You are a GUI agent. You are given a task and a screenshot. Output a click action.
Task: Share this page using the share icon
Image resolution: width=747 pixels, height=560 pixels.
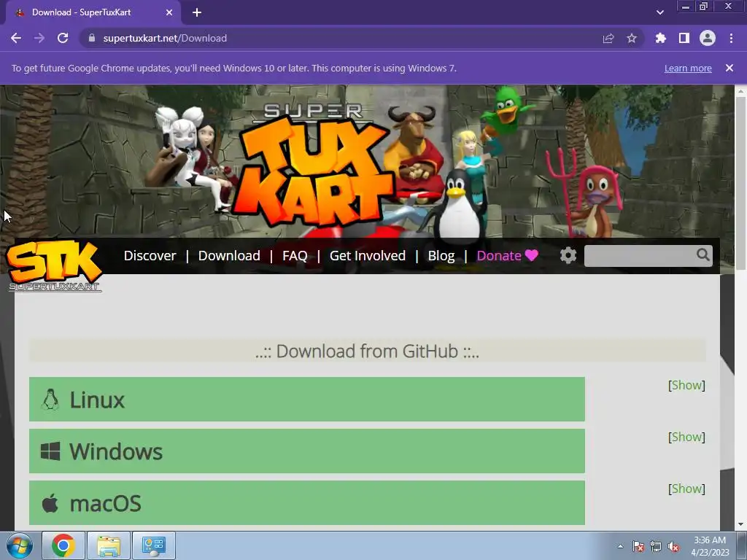[608, 38]
